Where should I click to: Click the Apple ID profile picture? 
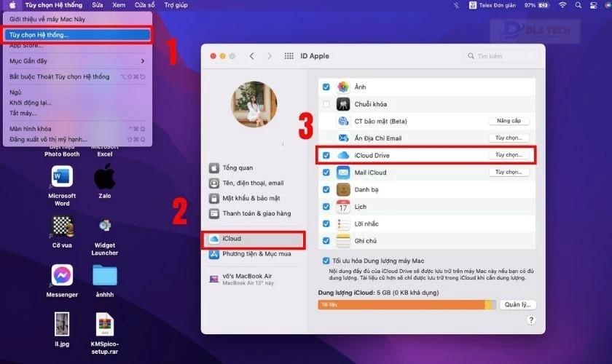coord(254,104)
